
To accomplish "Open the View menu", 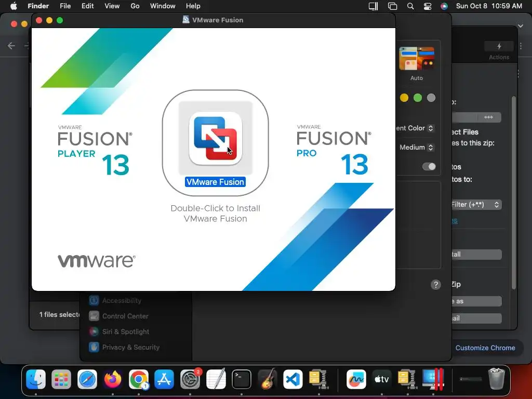I will tap(112, 6).
